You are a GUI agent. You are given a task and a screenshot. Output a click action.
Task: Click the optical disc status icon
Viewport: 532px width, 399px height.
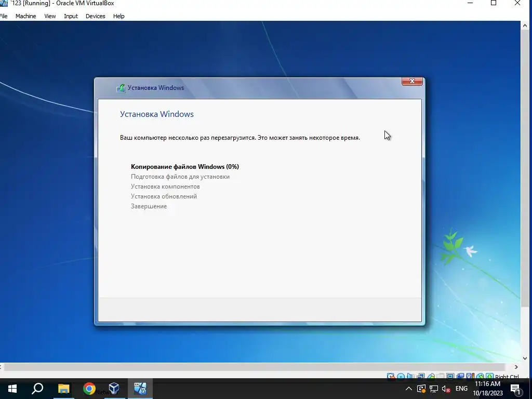coord(401,376)
